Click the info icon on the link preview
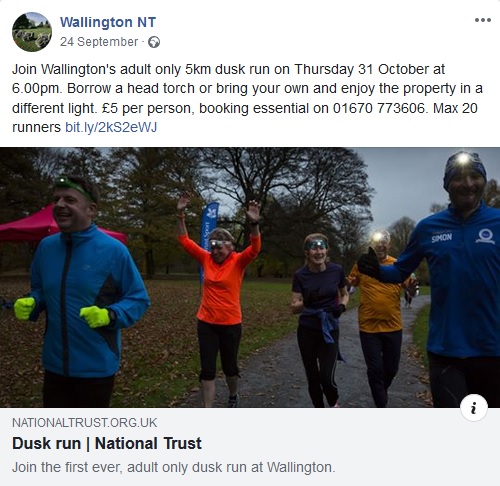 (474, 408)
